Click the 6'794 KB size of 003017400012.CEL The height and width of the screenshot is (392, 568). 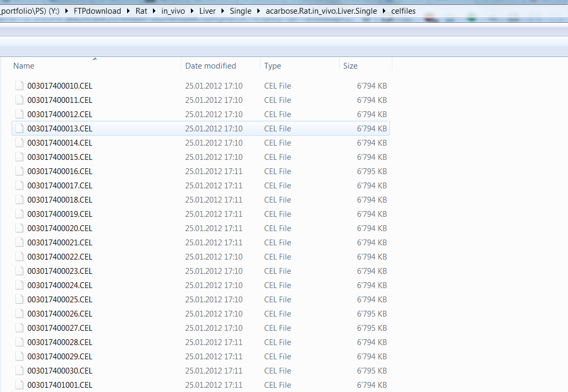[x=372, y=114]
